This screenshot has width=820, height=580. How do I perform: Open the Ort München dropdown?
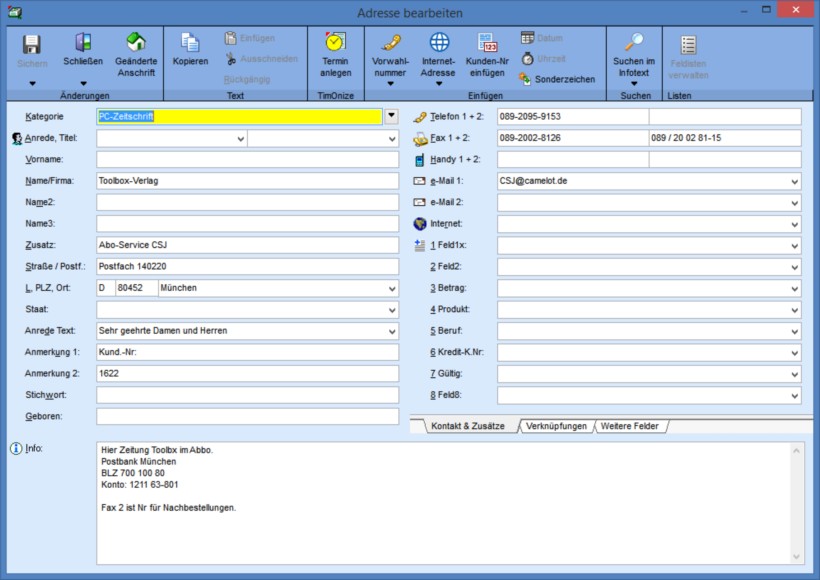(x=392, y=288)
